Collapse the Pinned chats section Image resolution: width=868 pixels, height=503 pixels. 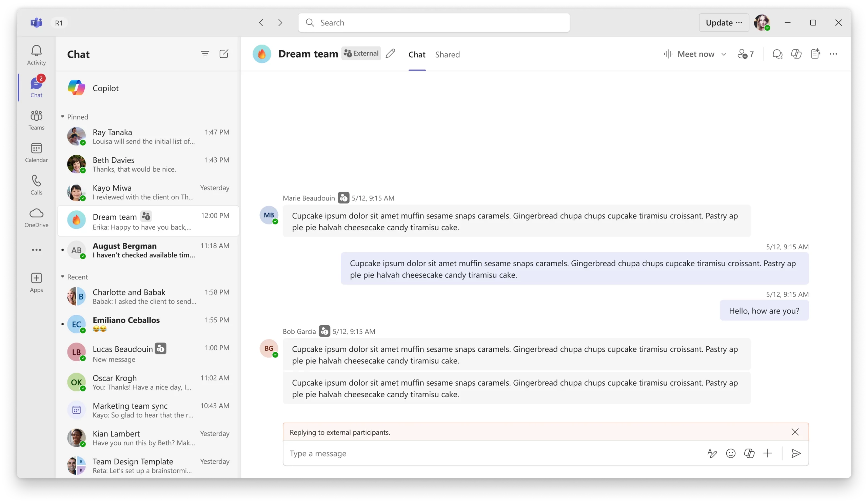pyautogui.click(x=63, y=117)
